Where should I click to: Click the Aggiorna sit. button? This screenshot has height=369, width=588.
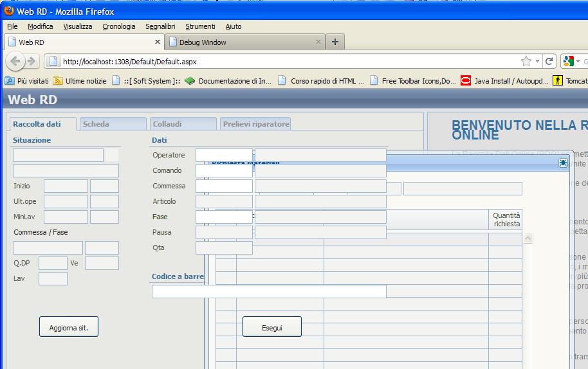tap(69, 327)
